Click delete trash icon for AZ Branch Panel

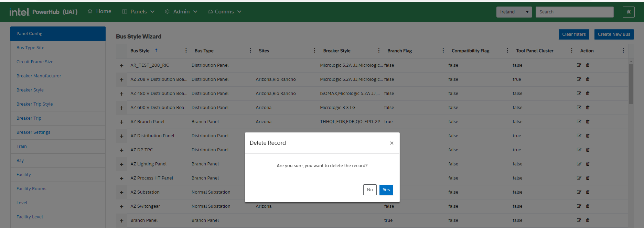(588, 121)
